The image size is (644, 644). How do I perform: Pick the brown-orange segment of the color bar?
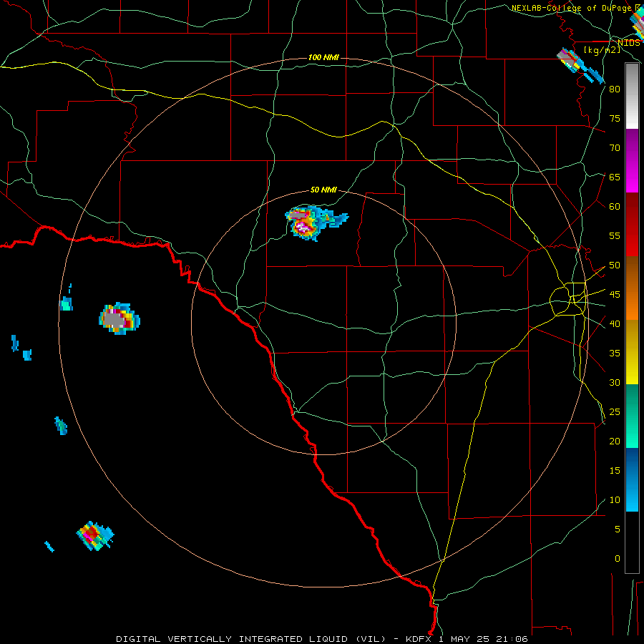click(x=632, y=288)
